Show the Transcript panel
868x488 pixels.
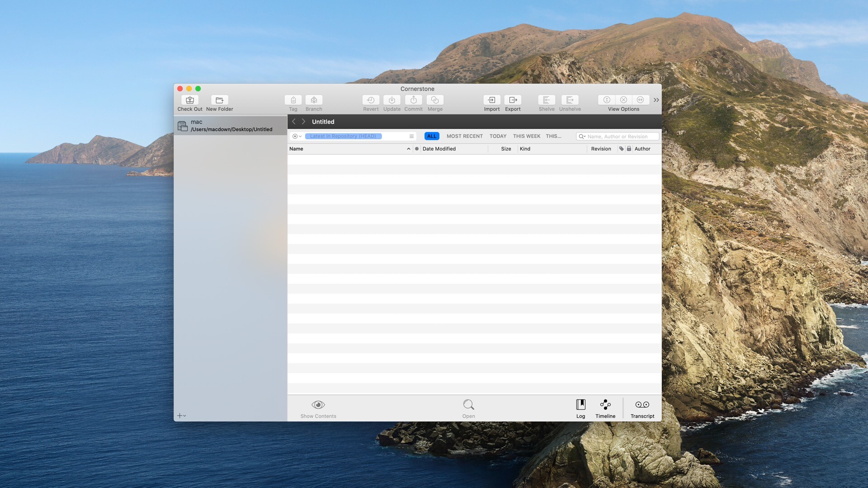642,408
